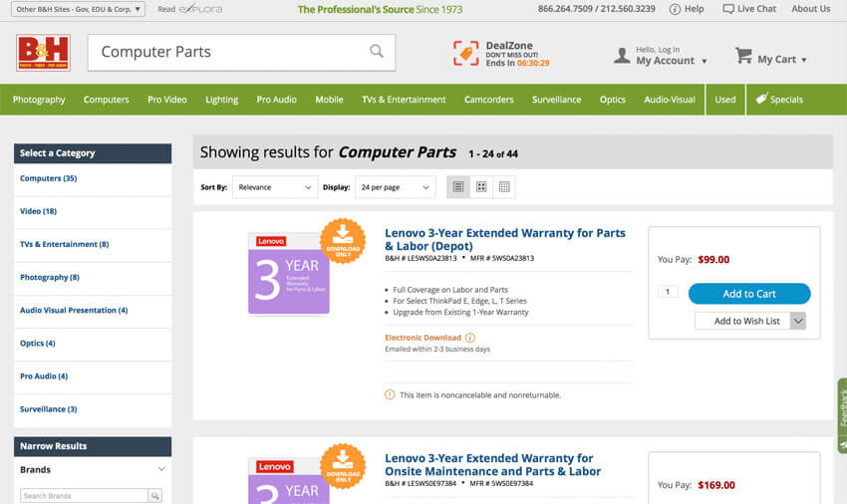Open the Computers menu
Viewport: 847px width, 504px height.
click(x=106, y=100)
